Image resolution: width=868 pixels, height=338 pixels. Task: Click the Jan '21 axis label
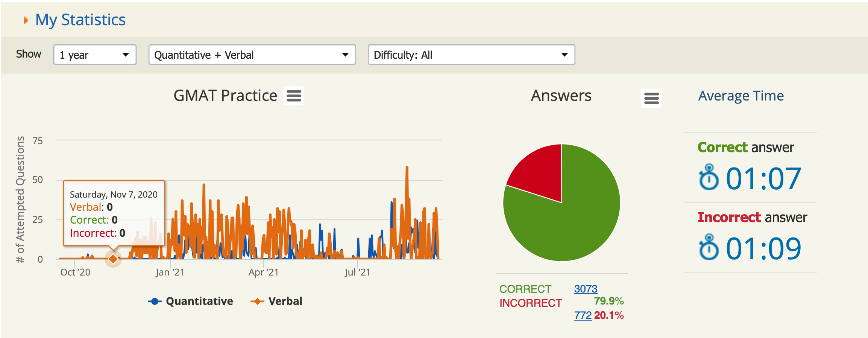click(170, 272)
